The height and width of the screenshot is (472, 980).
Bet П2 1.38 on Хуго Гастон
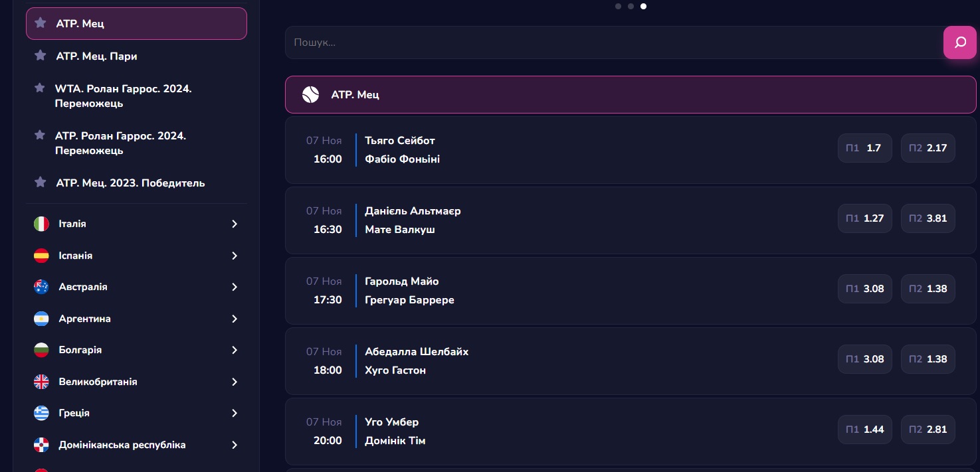[x=928, y=359]
